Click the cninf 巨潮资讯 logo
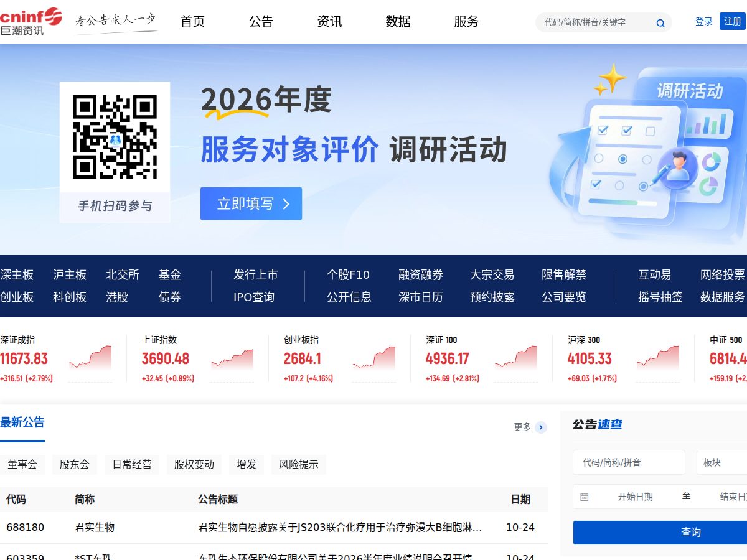747x560 pixels. tap(31, 21)
